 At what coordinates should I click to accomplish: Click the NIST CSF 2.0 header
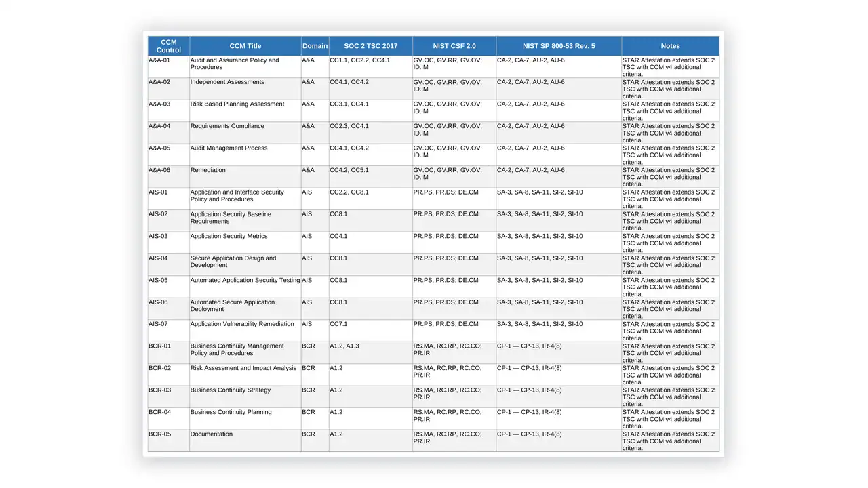[x=454, y=46]
